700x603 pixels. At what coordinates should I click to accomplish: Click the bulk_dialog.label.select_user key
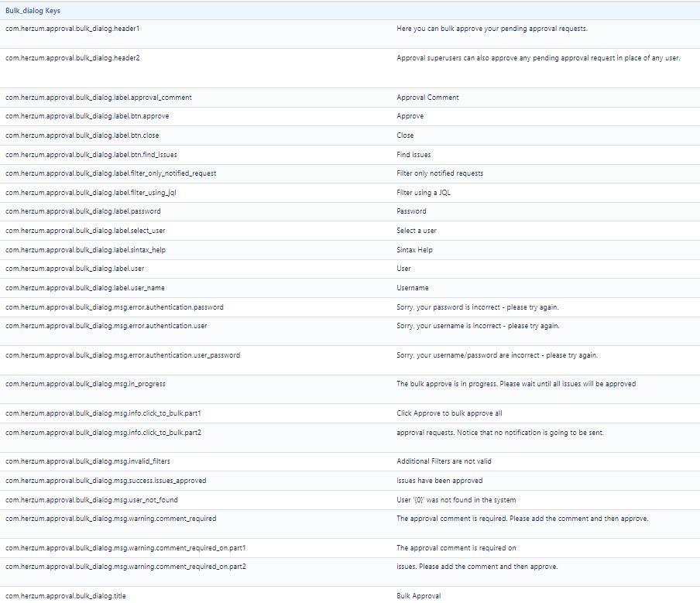tap(85, 231)
